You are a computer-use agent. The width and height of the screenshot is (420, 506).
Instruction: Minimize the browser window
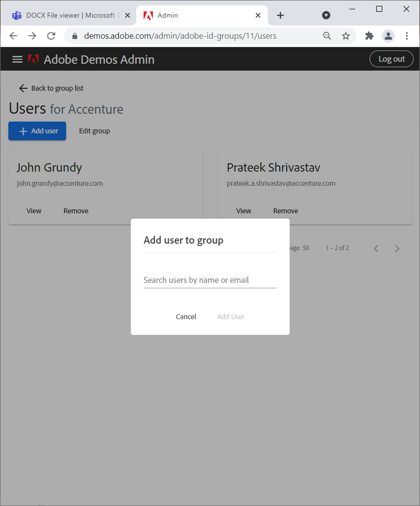(x=352, y=9)
